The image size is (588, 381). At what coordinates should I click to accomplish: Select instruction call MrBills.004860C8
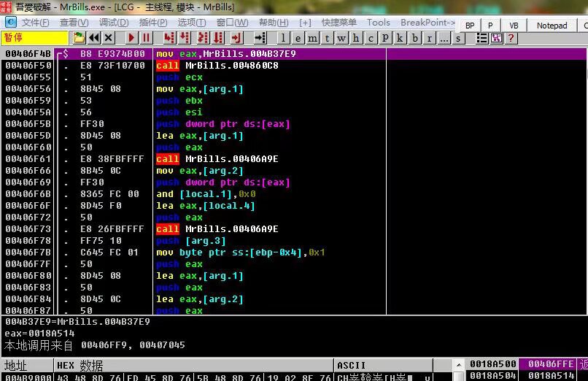coord(217,65)
